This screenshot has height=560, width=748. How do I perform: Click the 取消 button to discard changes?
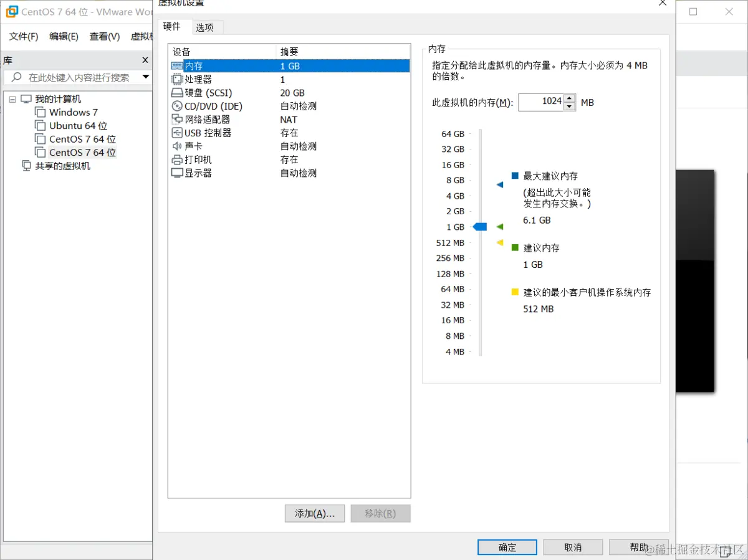pyautogui.click(x=572, y=546)
